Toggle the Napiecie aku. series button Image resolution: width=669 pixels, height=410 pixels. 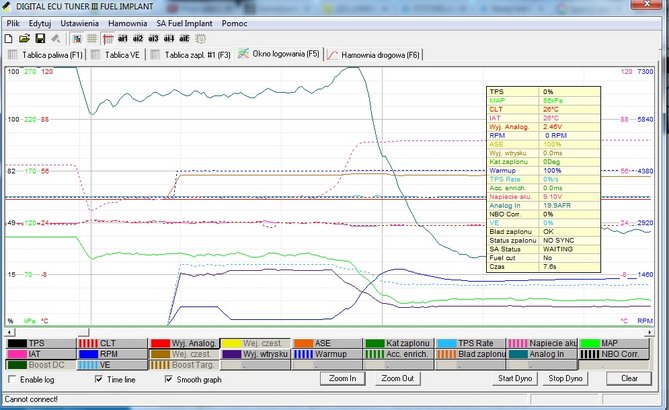pos(542,343)
